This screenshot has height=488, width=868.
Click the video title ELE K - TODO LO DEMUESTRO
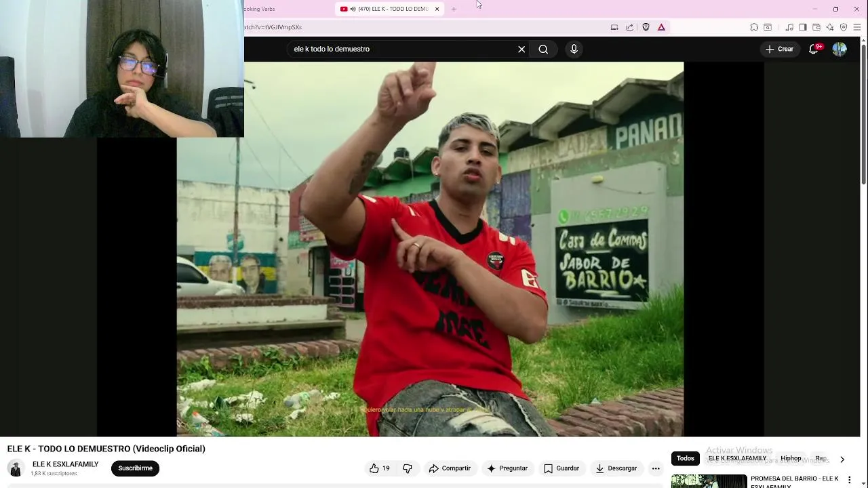[106, 449]
